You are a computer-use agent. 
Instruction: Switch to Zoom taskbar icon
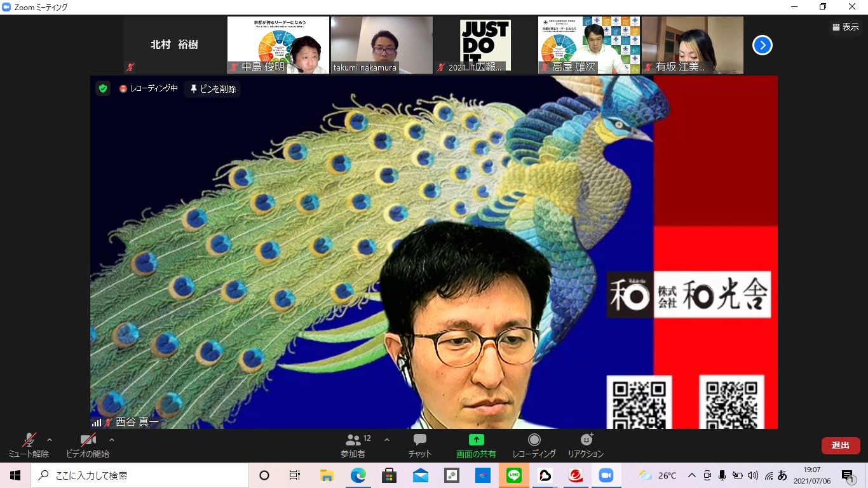[x=606, y=475]
